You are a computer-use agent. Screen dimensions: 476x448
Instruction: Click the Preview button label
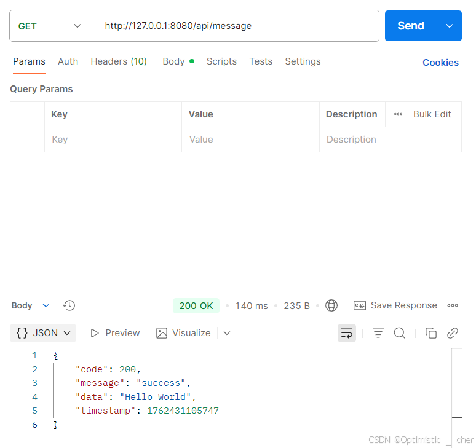coord(122,333)
